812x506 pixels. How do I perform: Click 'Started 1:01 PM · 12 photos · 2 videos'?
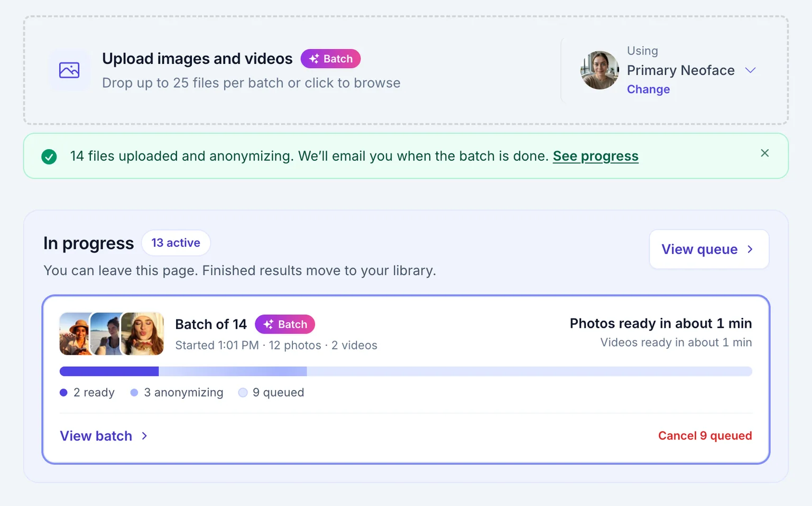(x=276, y=345)
